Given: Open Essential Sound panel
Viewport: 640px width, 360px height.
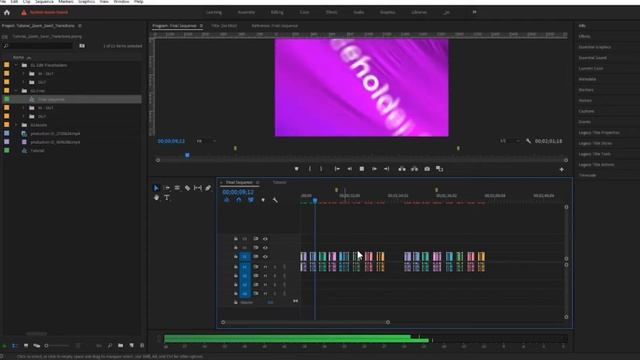Looking at the screenshot, I should tap(592, 58).
